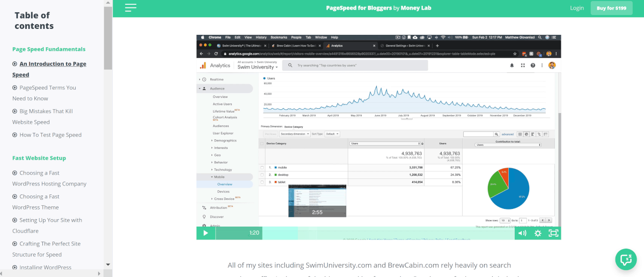The image size is (644, 277).
Task: Click the Buy for $199 button
Action: 611,8
